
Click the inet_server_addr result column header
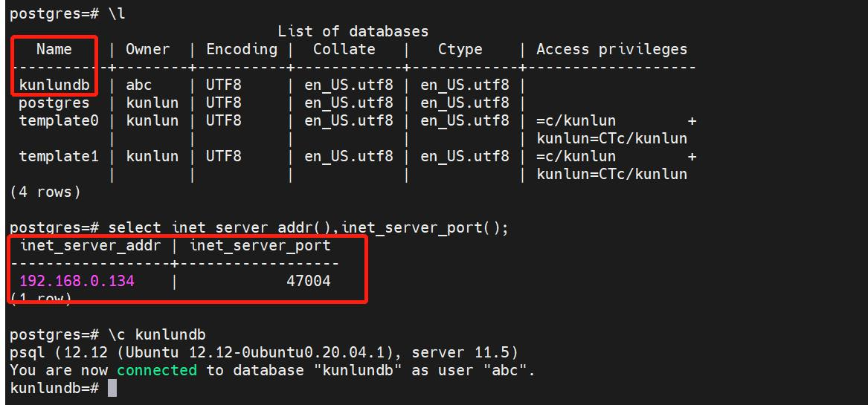(x=89, y=245)
